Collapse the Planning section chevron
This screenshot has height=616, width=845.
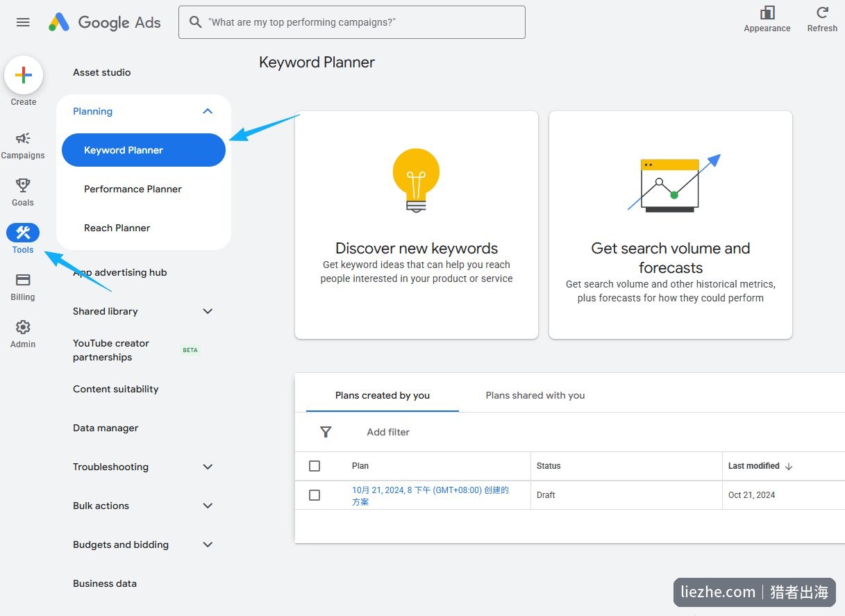click(208, 111)
